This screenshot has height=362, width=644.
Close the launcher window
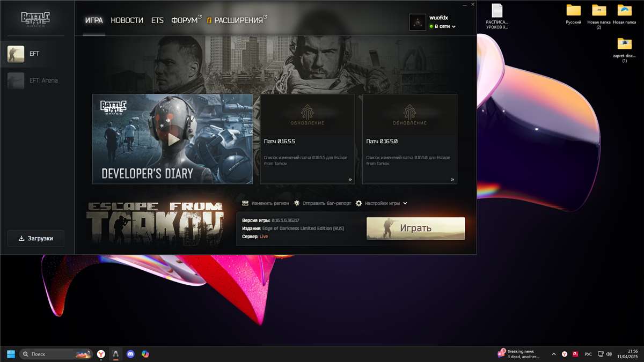coord(472,4)
